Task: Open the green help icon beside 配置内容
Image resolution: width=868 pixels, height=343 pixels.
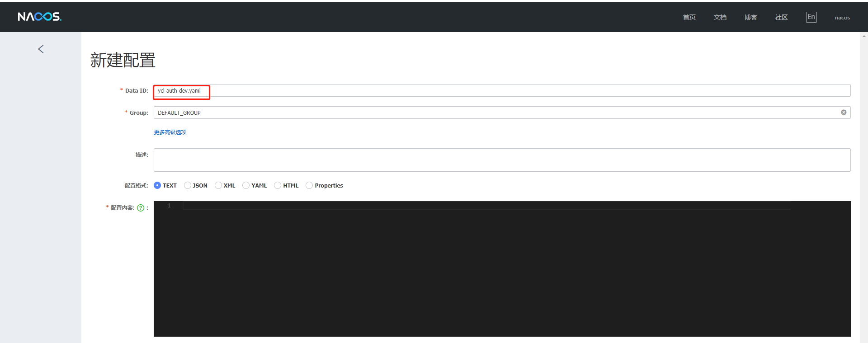Action: [141, 208]
